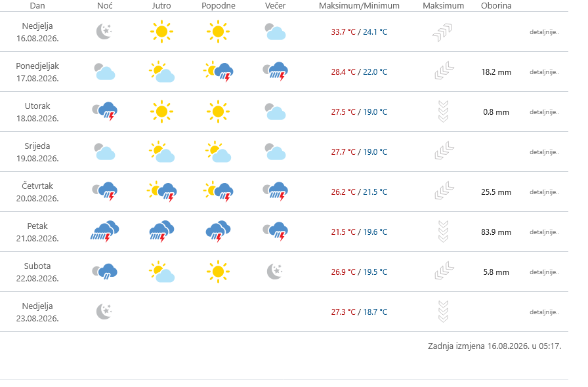Click Sunday 16.08. night moon icon
The image size is (588, 387).
pos(104,31)
